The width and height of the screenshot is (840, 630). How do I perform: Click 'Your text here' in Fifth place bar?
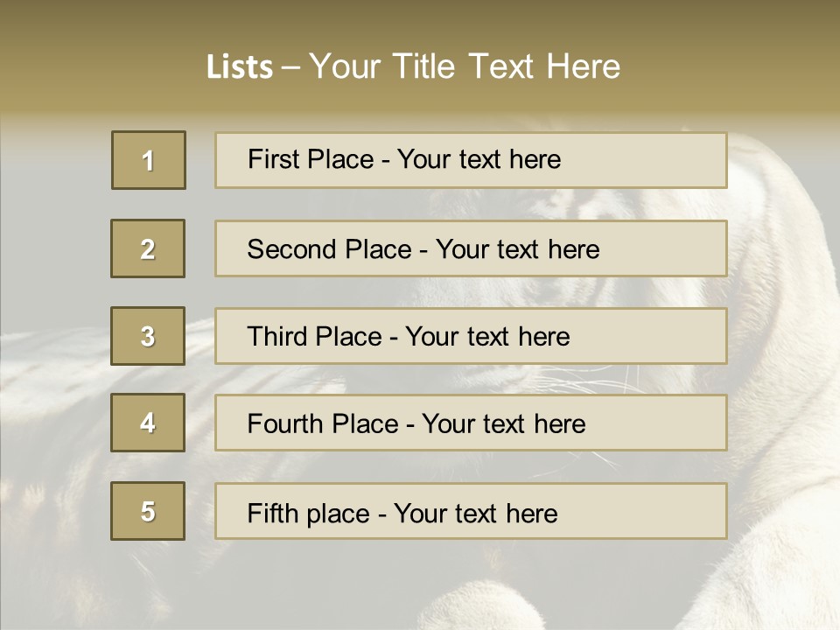click(476, 514)
